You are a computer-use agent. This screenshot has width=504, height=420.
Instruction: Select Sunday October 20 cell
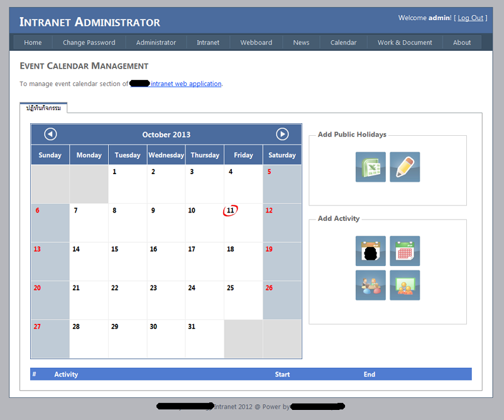[50, 300]
